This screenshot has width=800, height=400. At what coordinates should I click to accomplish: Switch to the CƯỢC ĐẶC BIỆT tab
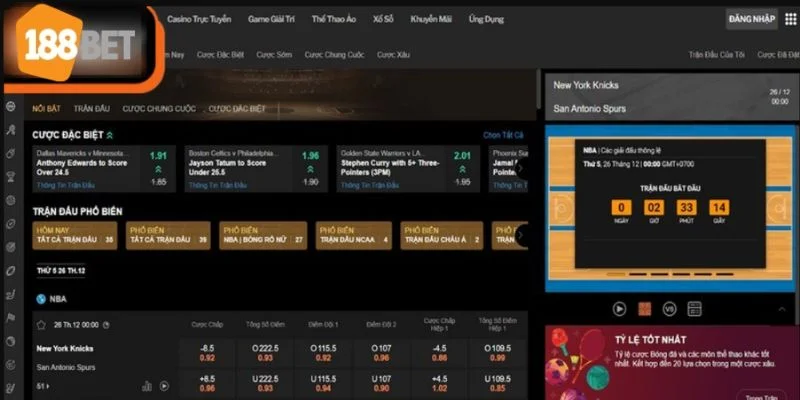[237, 109]
